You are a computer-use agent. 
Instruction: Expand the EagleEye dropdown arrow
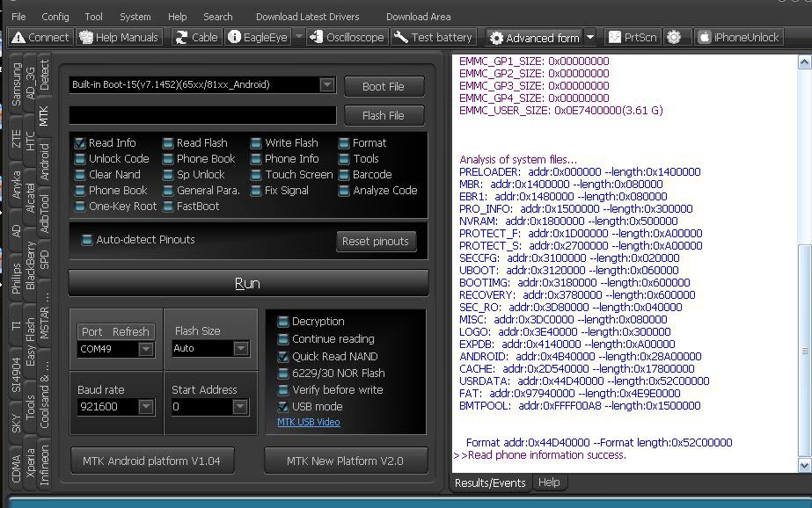[x=299, y=37]
